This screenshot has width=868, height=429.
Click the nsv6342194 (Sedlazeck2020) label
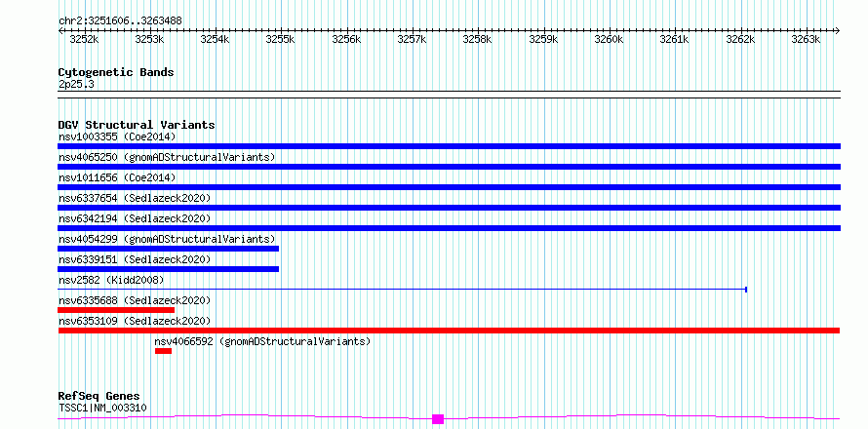pos(135,218)
